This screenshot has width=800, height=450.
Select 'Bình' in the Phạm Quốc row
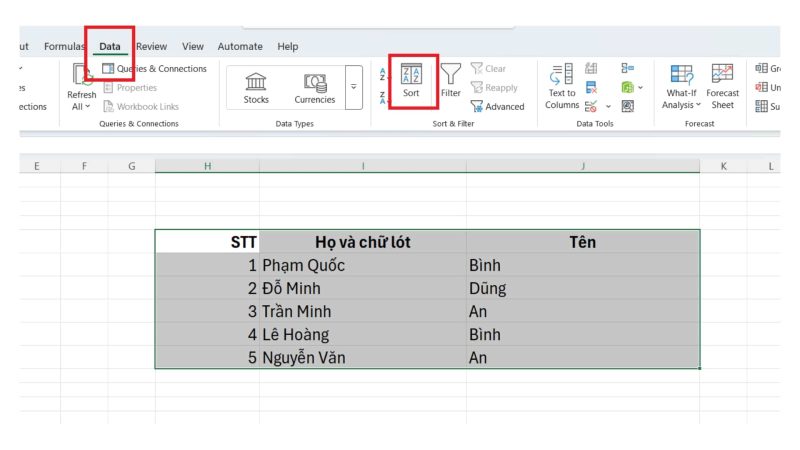tap(583, 265)
